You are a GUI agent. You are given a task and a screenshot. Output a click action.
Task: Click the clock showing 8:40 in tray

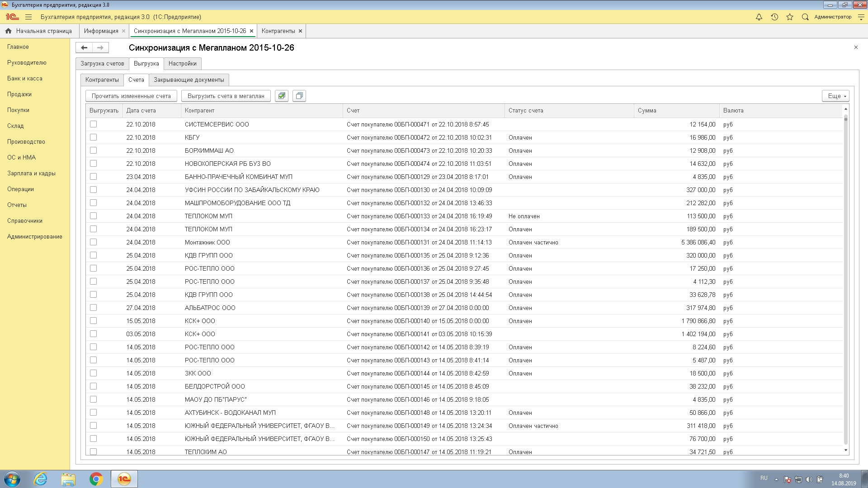tap(844, 476)
